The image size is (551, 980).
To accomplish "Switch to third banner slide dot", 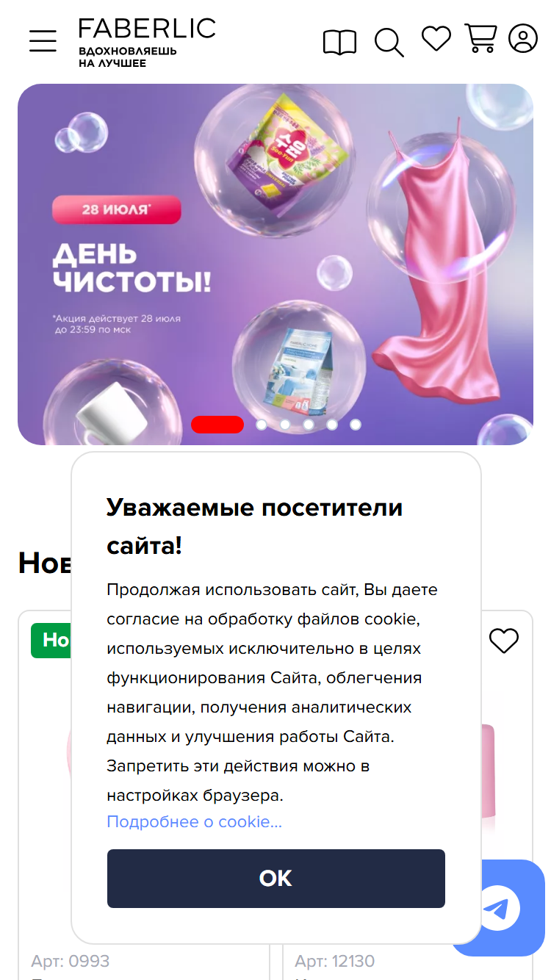I will [x=285, y=425].
